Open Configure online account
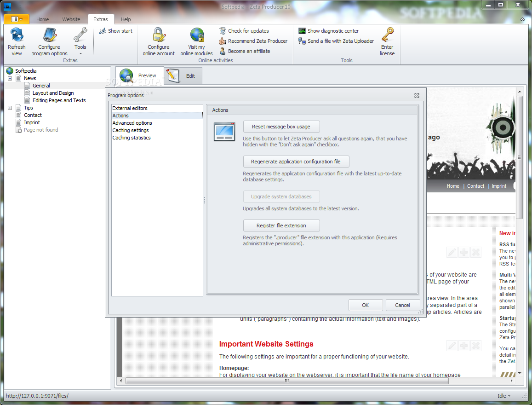Viewport: 532px width, 405px height. pos(159,42)
